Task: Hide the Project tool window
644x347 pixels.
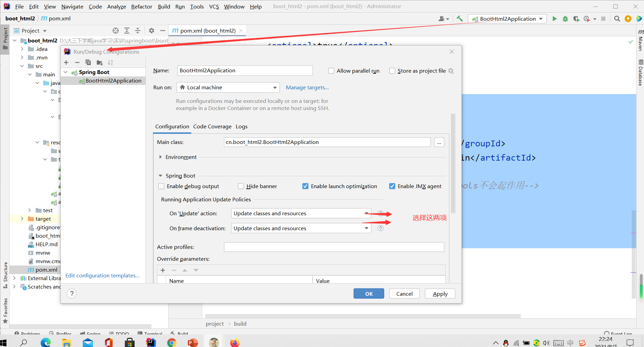Action: pyautogui.click(x=163, y=31)
